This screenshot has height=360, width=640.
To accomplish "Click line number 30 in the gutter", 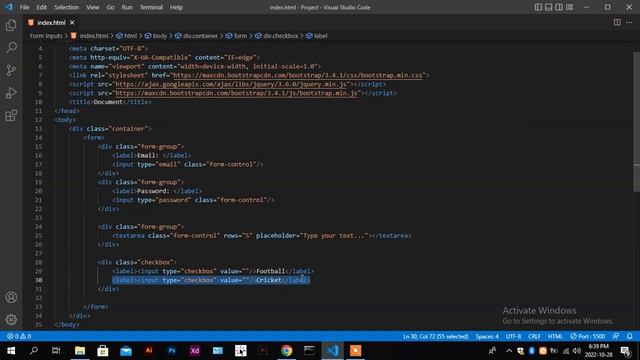I will [x=38, y=280].
